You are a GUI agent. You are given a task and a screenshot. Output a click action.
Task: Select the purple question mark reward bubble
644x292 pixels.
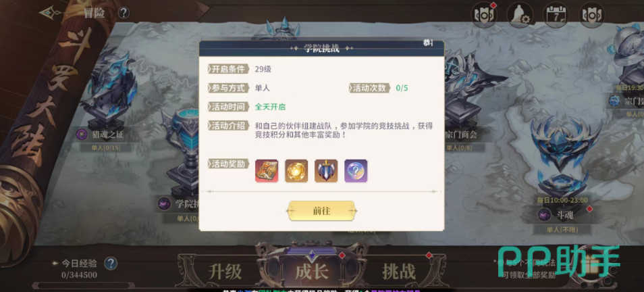click(x=356, y=171)
